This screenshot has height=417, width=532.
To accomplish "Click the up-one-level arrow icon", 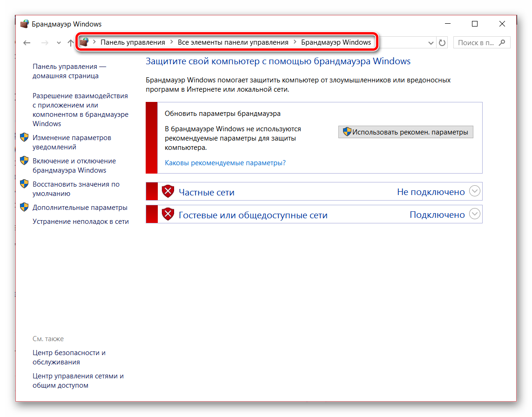I will (x=70, y=43).
